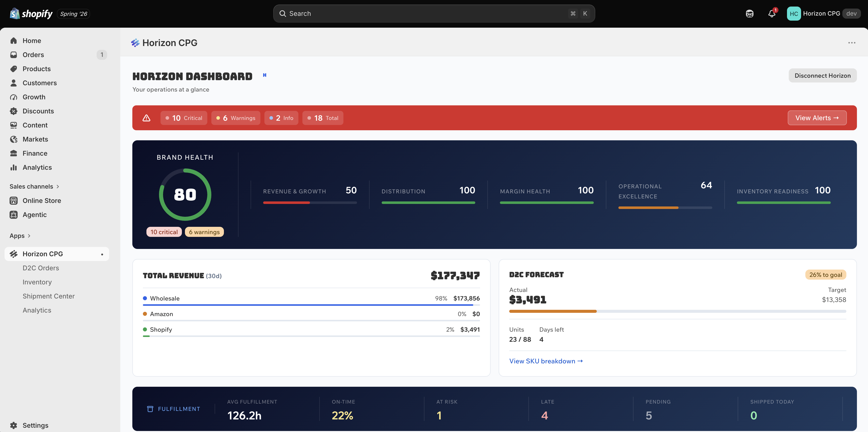Click the alert warning triangle icon
The height and width of the screenshot is (432, 868).
pos(146,118)
